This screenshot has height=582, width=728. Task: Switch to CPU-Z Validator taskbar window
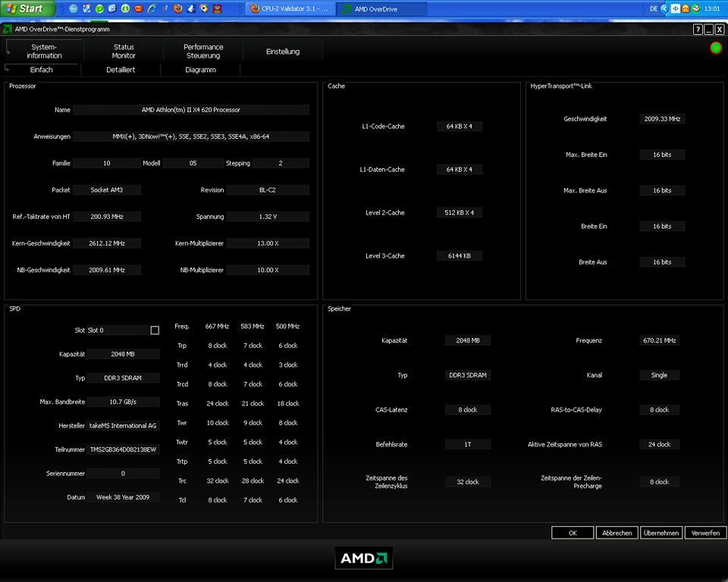pos(290,9)
